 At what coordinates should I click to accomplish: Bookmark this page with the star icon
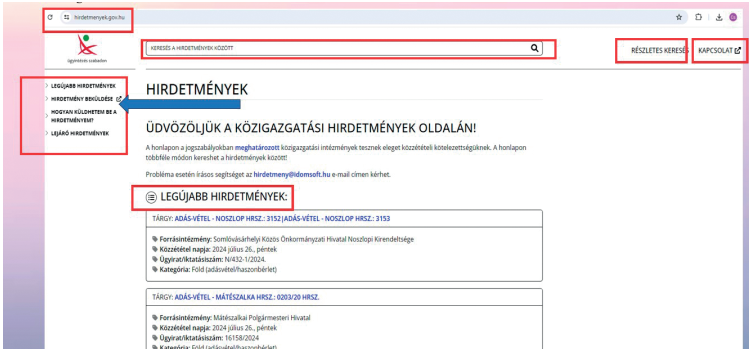(x=679, y=17)
